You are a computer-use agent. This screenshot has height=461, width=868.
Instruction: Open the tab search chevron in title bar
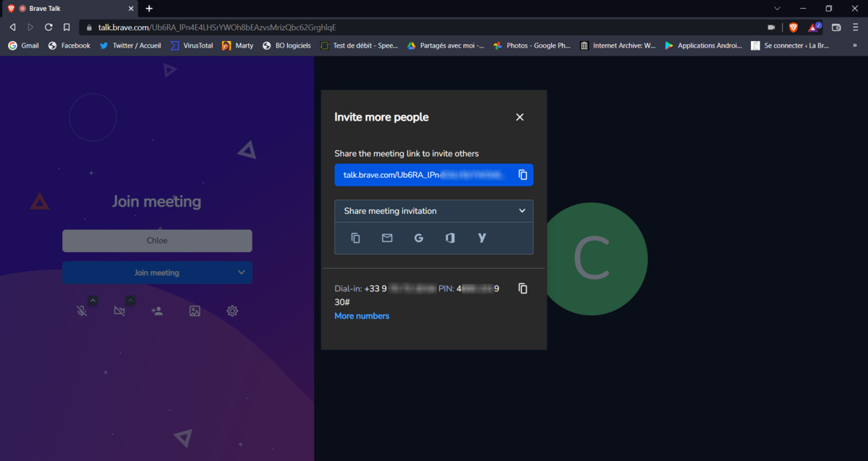[778, 9]
